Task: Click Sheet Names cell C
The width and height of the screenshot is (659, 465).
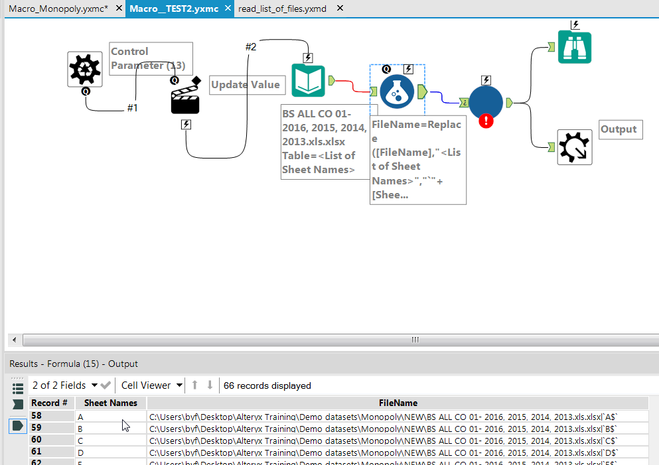Action: 111,441
